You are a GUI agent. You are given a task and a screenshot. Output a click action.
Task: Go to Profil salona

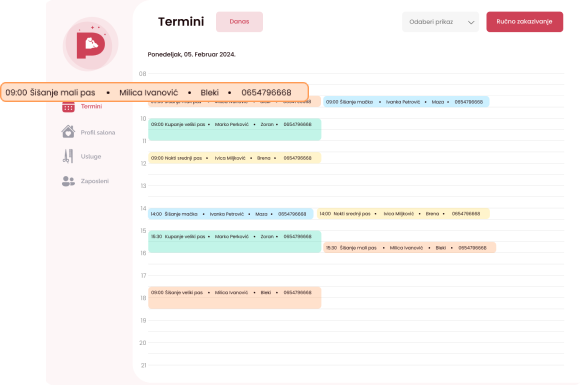point(98,132)
